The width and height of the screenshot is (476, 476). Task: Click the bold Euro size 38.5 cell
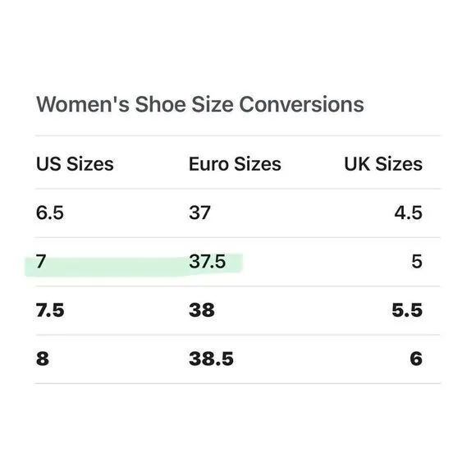(211, 359)
